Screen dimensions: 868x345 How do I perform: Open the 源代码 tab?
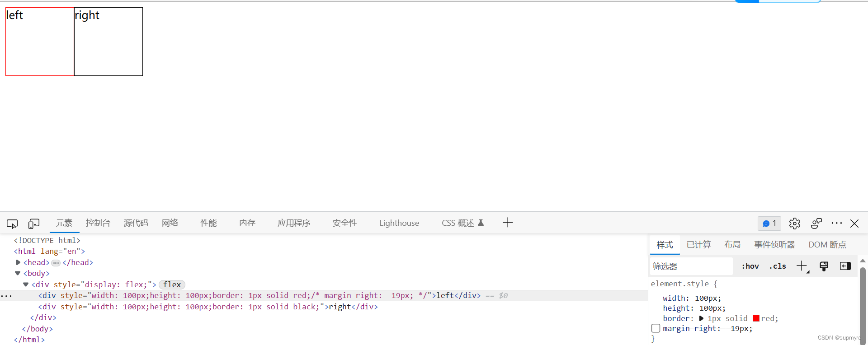(x=136, y=223)
